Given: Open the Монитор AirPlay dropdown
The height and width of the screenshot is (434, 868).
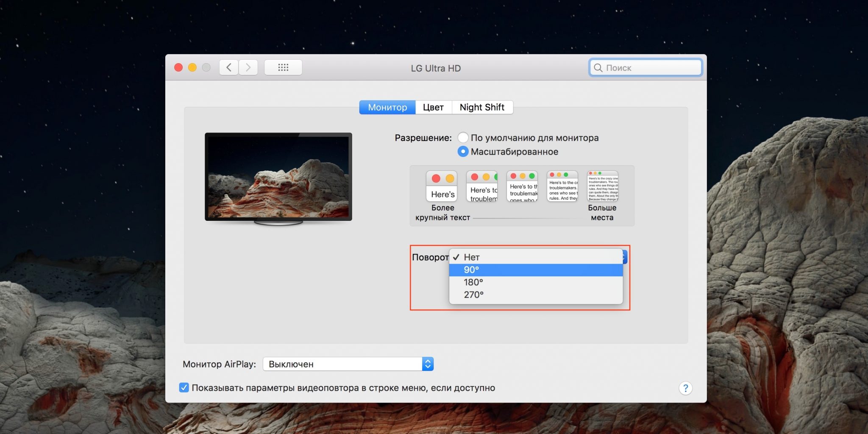Looking at the screenshot, I should [348, 364].
